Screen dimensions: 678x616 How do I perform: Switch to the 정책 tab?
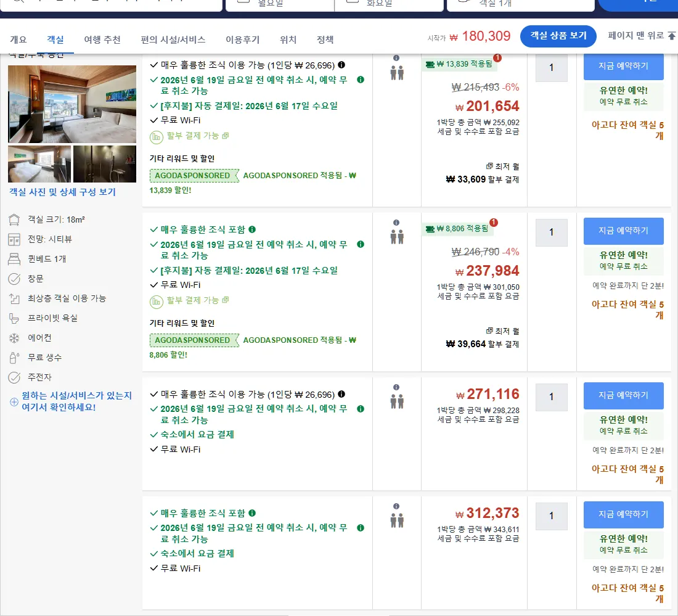325,40
